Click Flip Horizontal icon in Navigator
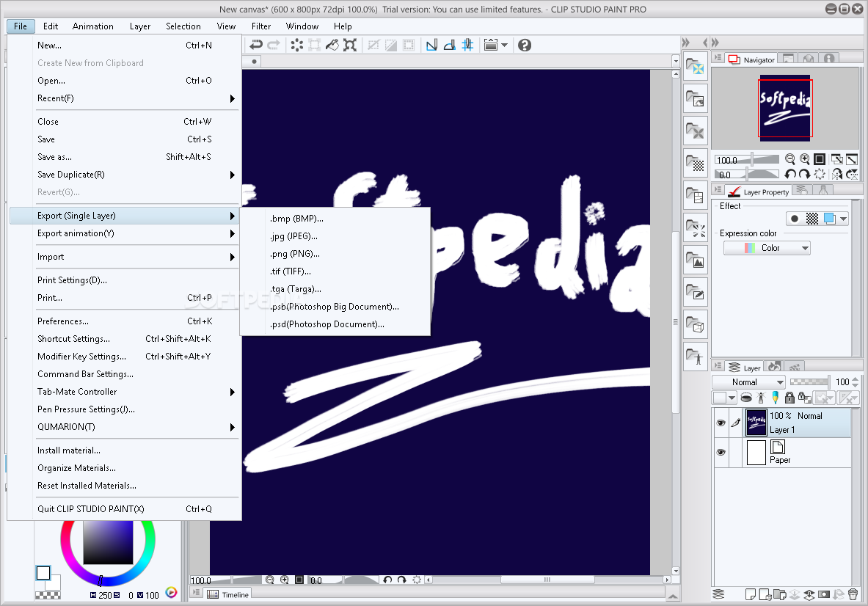 (x=837, y=175)
